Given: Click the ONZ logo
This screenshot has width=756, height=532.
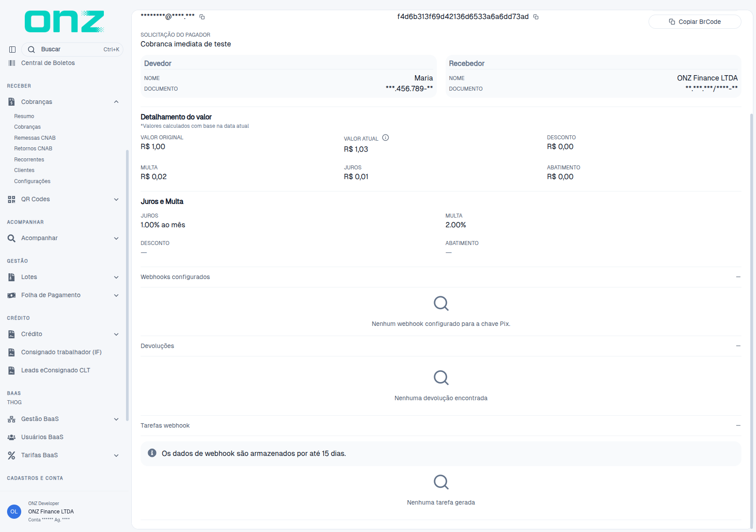Looking at the screenshot, I should pyautogui.click(x=64, y=22).
